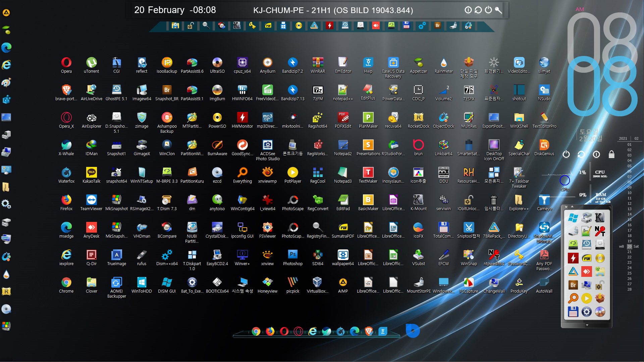
Task: Open PotPlayer desktop icon
Action: 292,175
